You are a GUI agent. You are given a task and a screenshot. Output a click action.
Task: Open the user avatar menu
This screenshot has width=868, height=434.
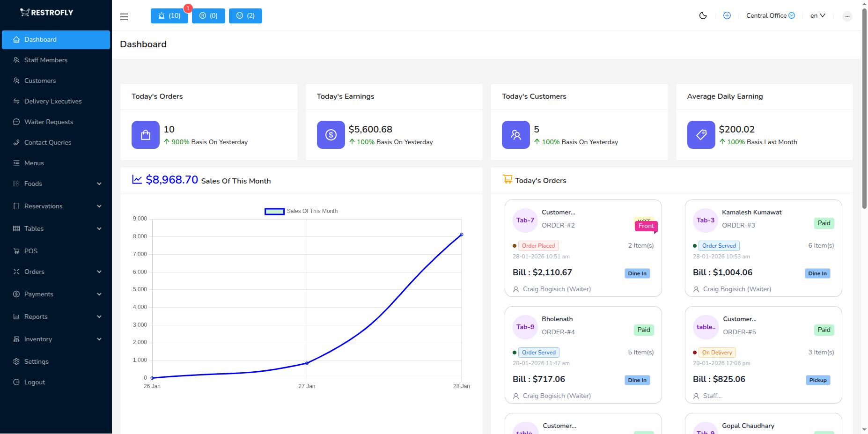(x=847, y=16)
